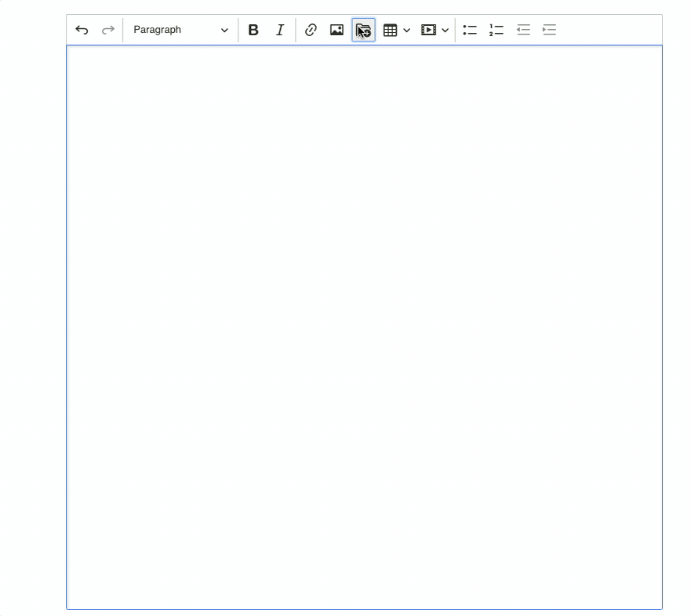691x616 pixels.
Task: Toggle italic formatting with the I button
Action: click(279, 30)
